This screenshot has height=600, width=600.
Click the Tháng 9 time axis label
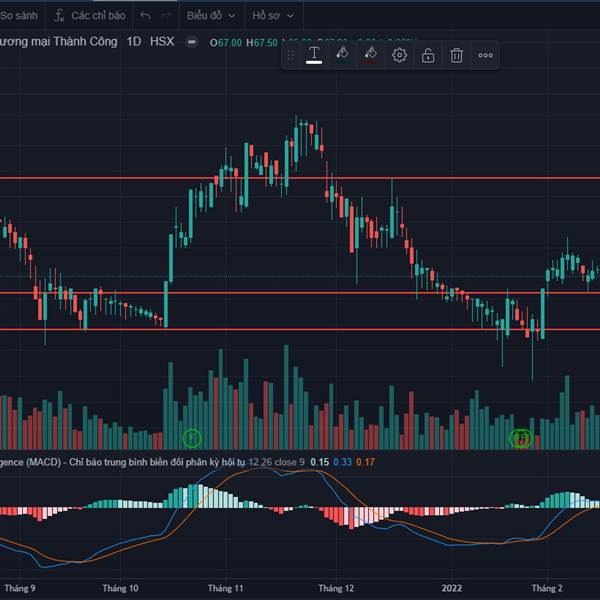click(x=20, y=588)
